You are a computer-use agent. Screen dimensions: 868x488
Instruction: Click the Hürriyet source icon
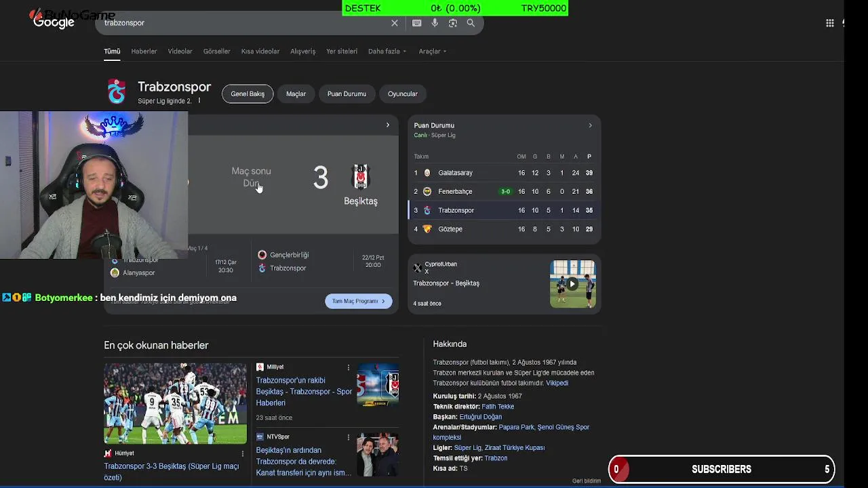(108, 453)
